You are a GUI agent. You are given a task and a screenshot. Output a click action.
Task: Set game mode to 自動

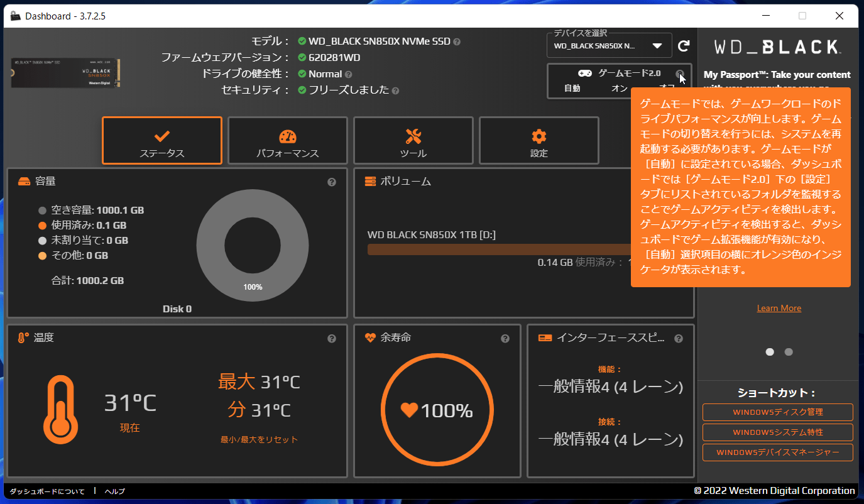tap(572, 89)
